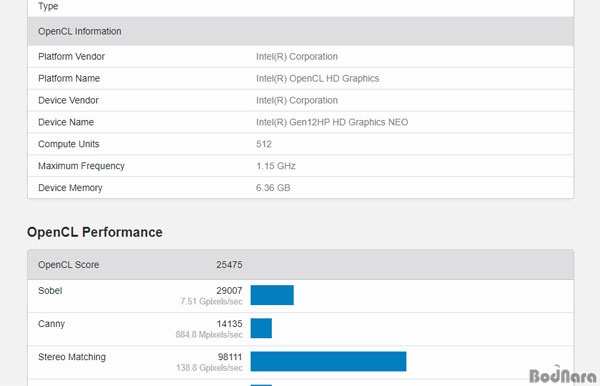600x386 pixels.
Task: Select Intel(R) Gen12HP HD Graphics NEO text
Action: [x=332, y=122]
